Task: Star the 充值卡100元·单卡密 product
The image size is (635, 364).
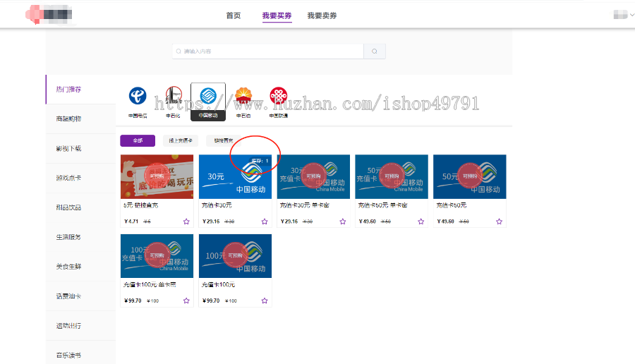Action: click(186, 301)
